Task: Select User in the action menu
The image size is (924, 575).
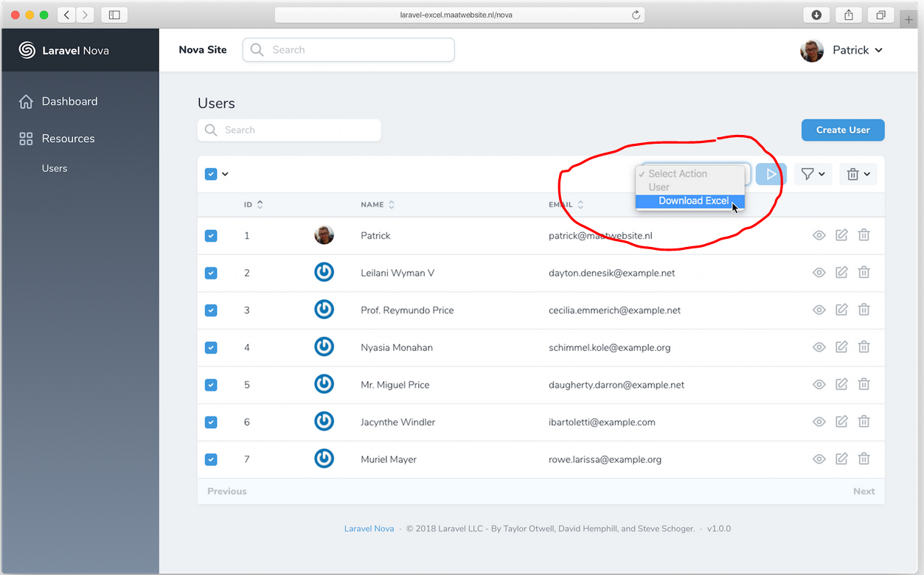Action: (659, 187)
